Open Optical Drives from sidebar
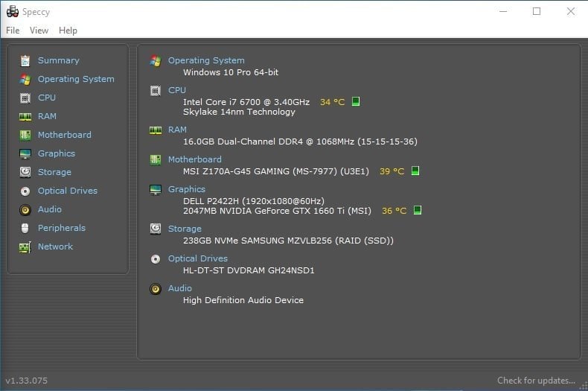The height and width of the screenshot is (391, 588). click(x=68, y=191)
